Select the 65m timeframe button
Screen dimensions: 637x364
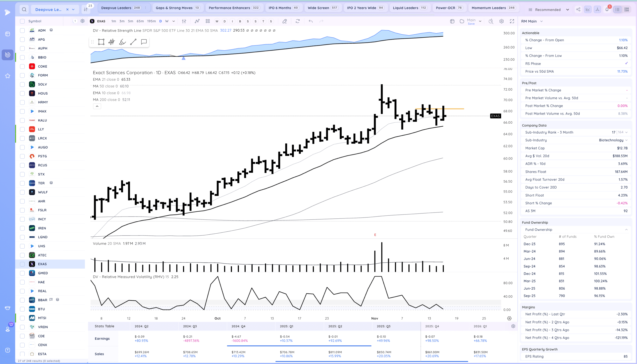pos(140,21)
